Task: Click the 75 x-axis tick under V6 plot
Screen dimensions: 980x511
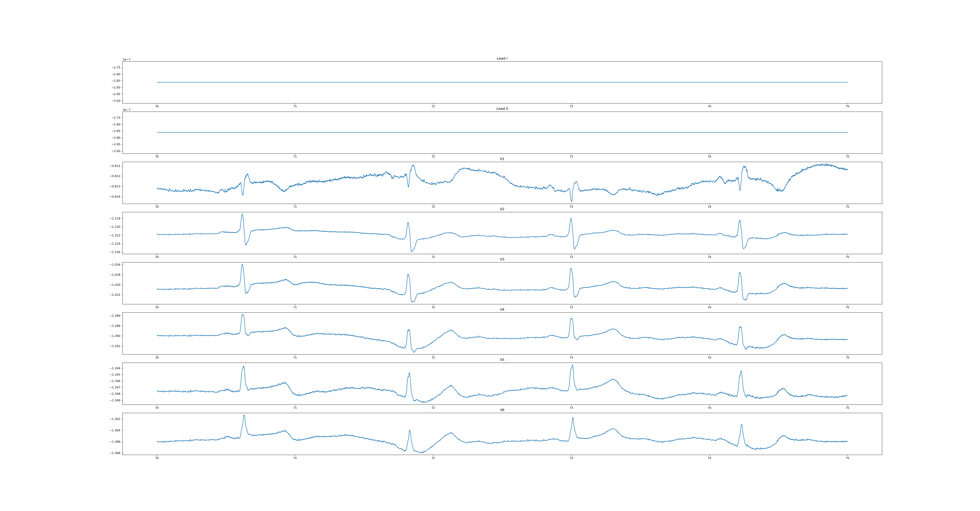Action: pyautogui.click(x=847, y=458)
